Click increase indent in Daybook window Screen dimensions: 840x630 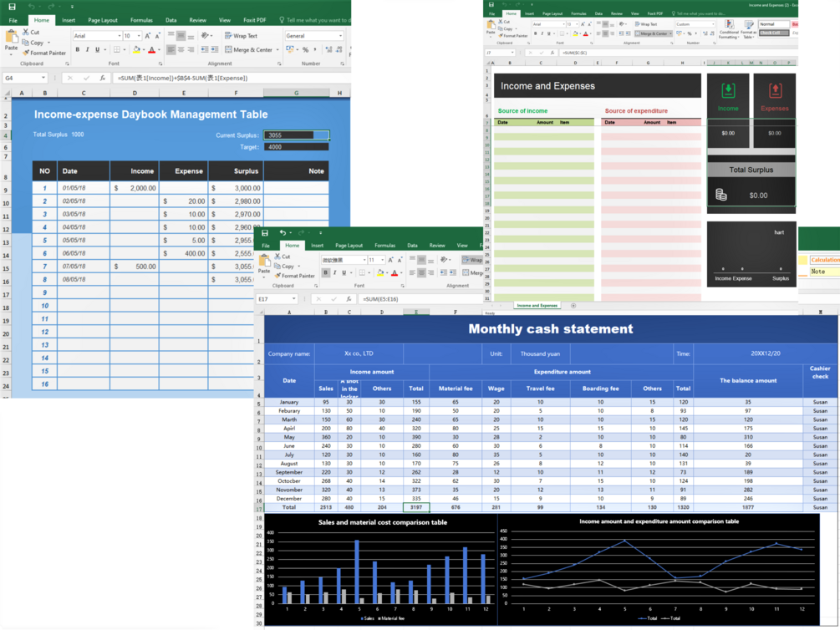(x=214, y=50)
